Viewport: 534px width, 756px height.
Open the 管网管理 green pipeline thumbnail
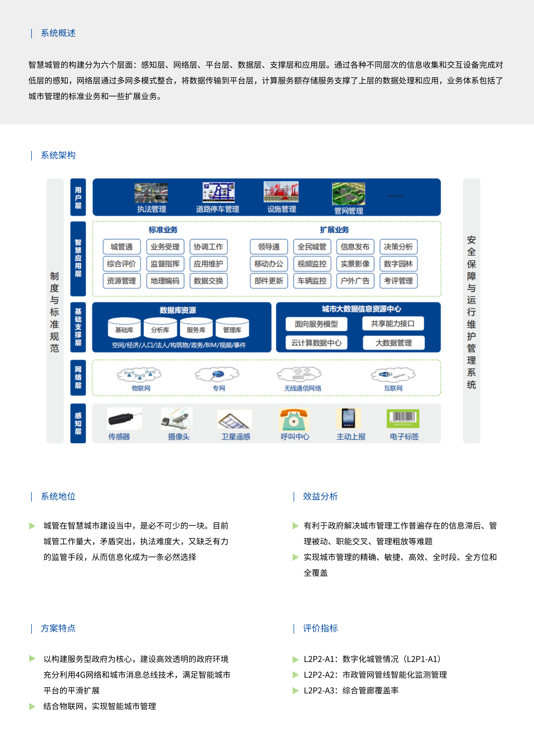point(348,194)
